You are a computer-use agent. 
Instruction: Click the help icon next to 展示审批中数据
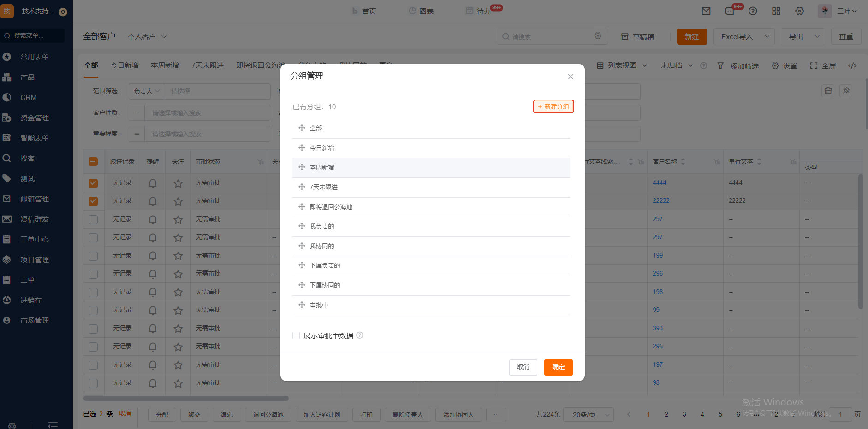point(360,335)
